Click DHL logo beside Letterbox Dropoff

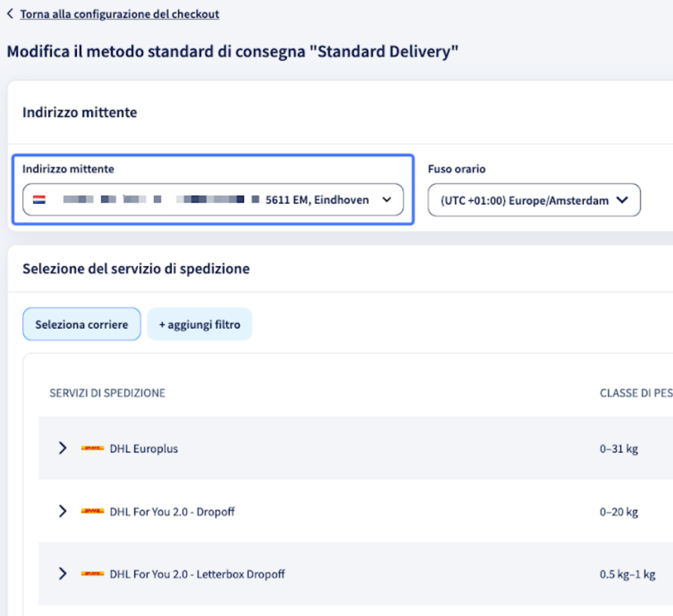click(92, 574)
